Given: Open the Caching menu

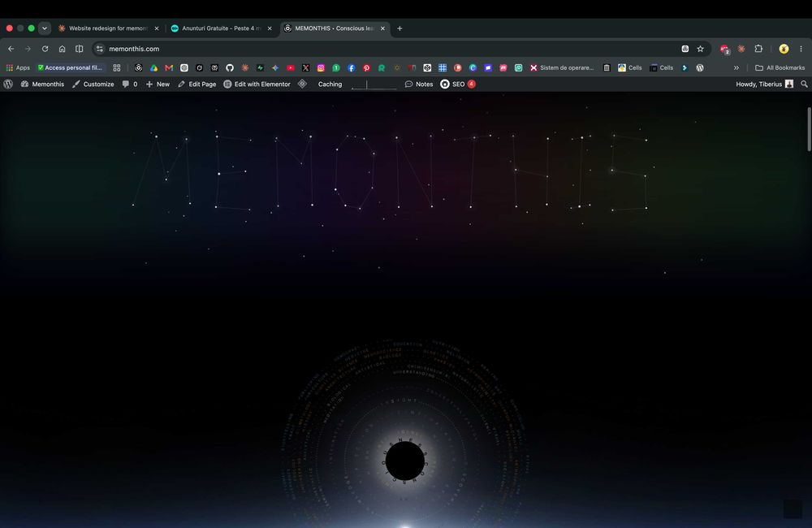Looking at the screenshot, I should (x=330, y=84).
